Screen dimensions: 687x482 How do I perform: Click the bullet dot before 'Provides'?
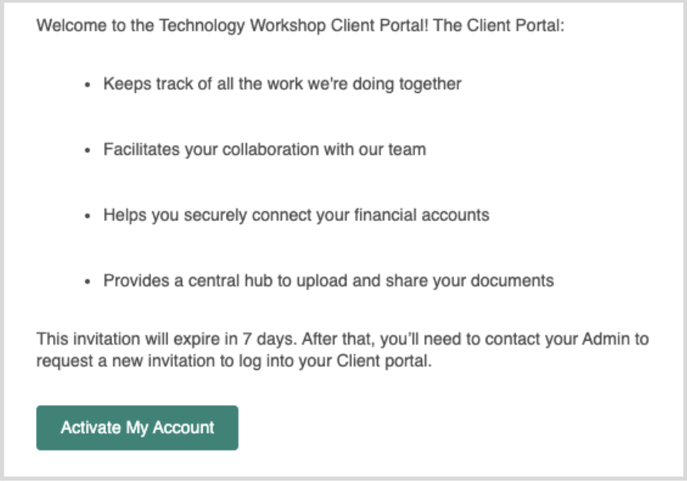88,281
